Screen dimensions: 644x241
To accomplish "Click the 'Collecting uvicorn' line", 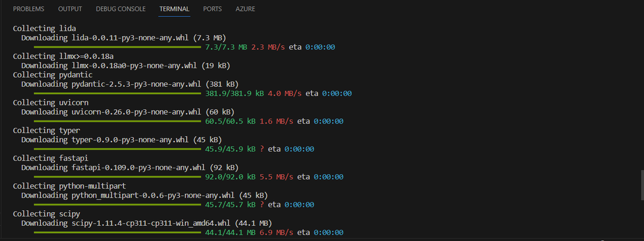I will pos(51,102).
